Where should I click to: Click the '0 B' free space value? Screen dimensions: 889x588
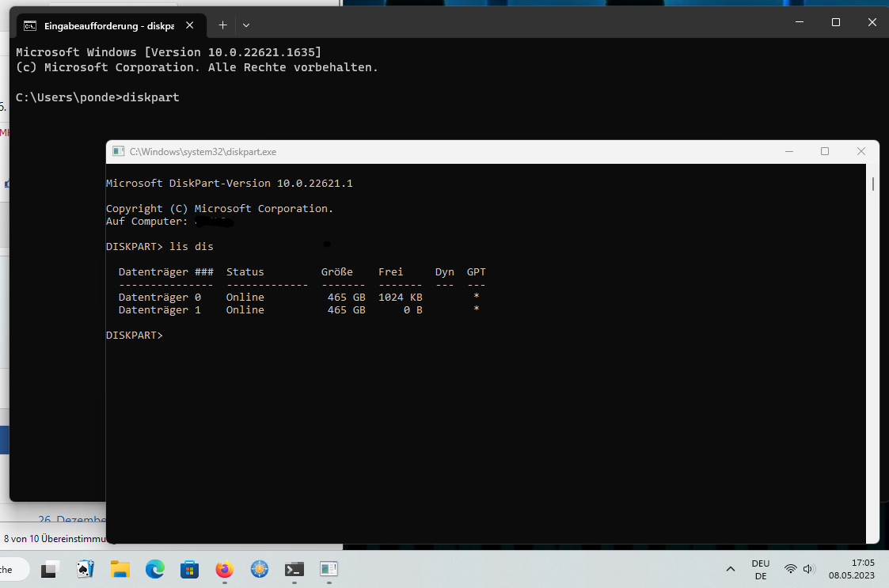pyautogui.click(x=412, y=310)
